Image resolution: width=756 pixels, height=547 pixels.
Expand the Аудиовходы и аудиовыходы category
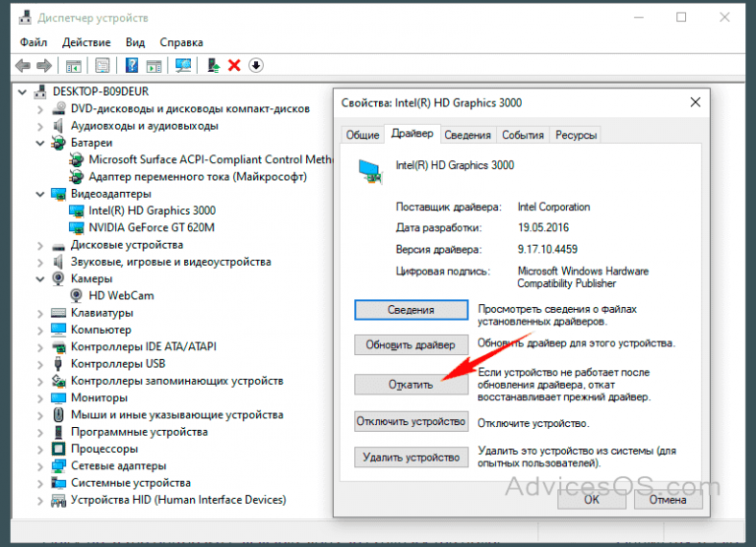point(40,126)
